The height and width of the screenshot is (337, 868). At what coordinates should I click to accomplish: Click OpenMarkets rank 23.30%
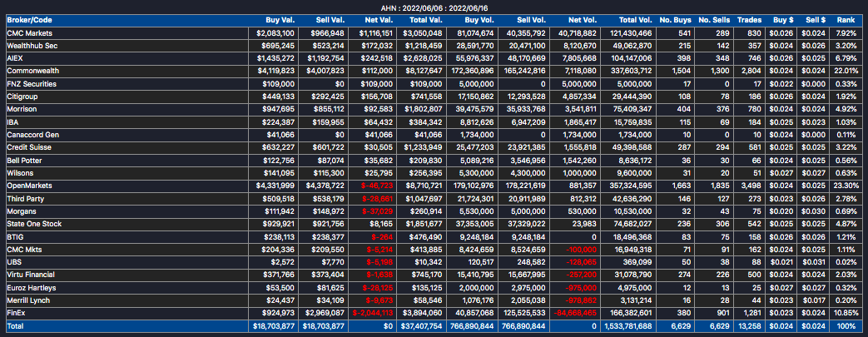(x=846, y=186)
